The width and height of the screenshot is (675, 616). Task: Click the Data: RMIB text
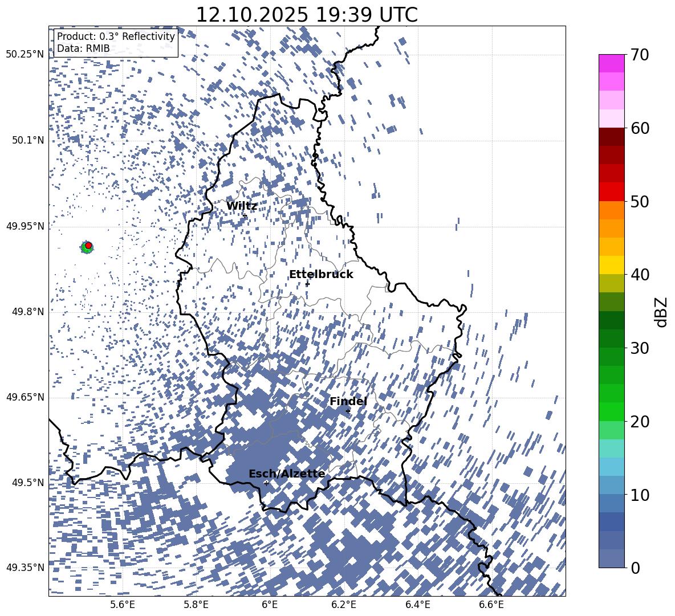(x=83, y=48)
